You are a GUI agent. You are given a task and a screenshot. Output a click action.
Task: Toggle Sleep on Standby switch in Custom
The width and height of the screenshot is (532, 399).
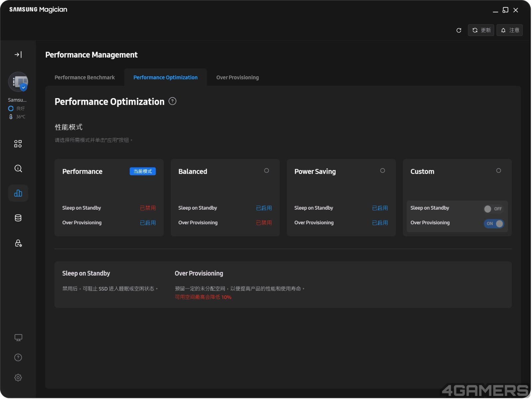493,209
